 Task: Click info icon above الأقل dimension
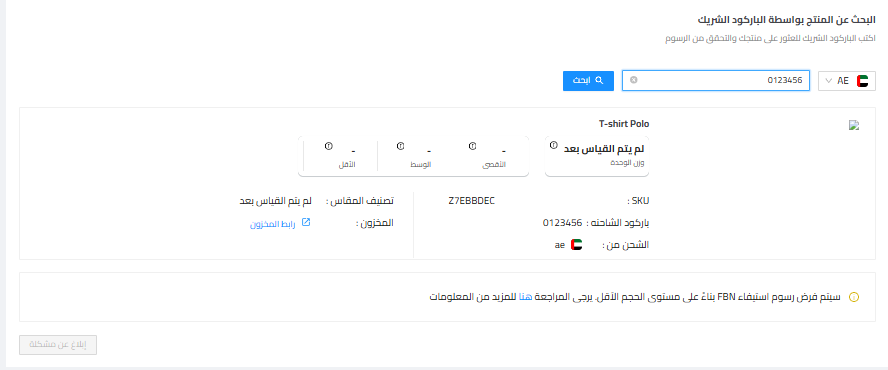328,146
